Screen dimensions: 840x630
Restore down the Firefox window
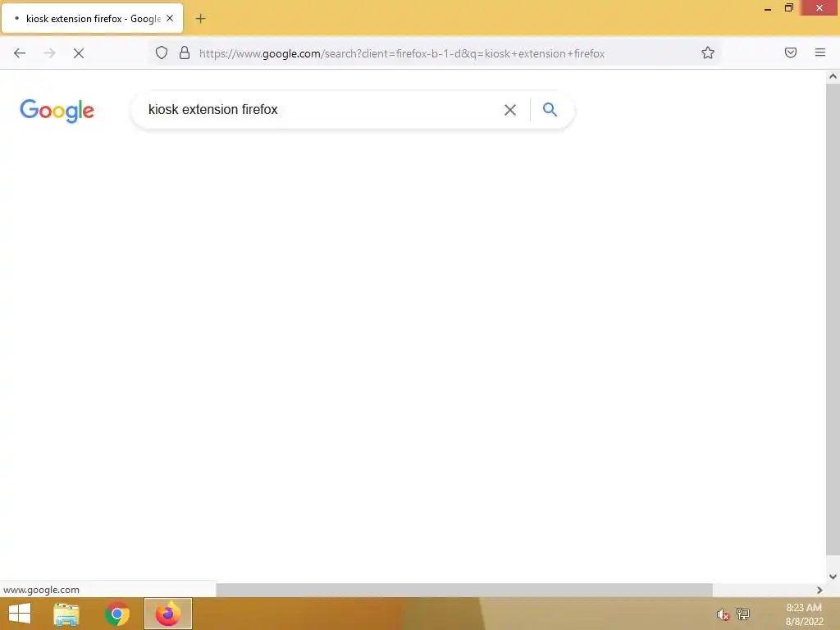pos(788,8)
